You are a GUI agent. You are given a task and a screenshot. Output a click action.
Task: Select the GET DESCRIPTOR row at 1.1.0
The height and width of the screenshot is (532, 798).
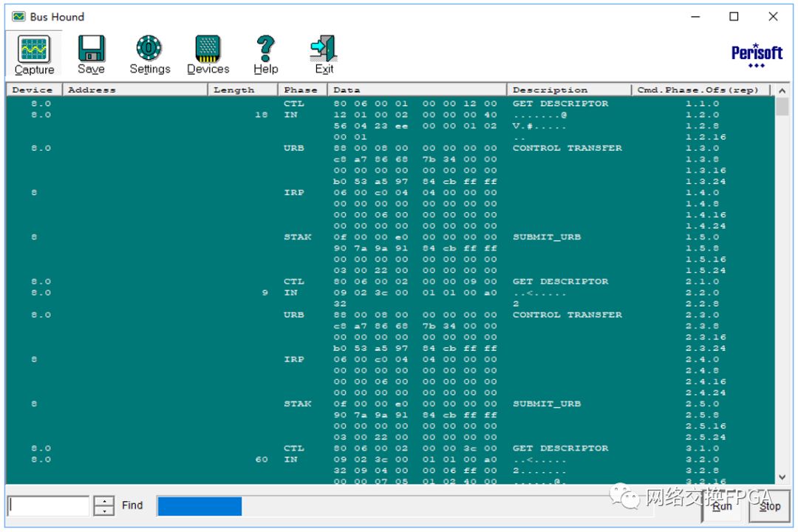click(390, 103)
